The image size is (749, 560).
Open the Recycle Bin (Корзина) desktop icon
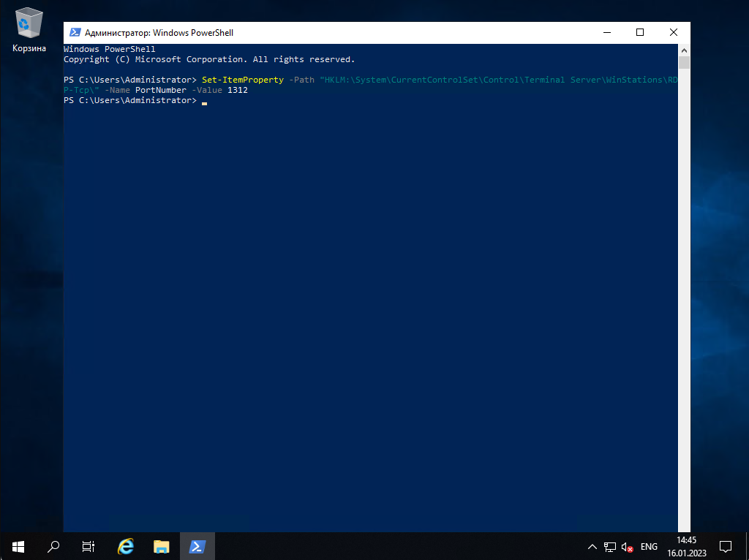pyautogui.click(x=29, y=29)
